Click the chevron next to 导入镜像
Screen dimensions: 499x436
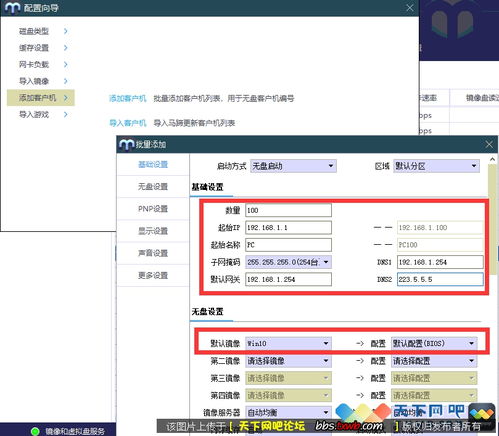pyautogui.click(x=66, y=81)
